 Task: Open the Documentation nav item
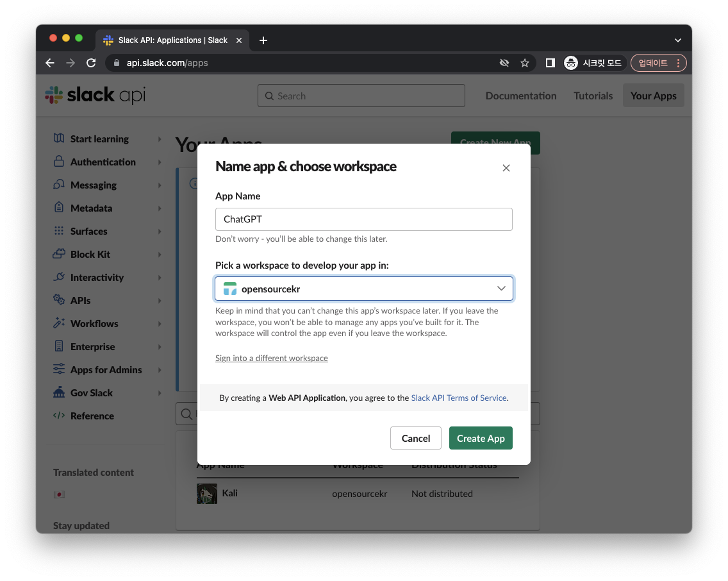[x=521, y=96]
